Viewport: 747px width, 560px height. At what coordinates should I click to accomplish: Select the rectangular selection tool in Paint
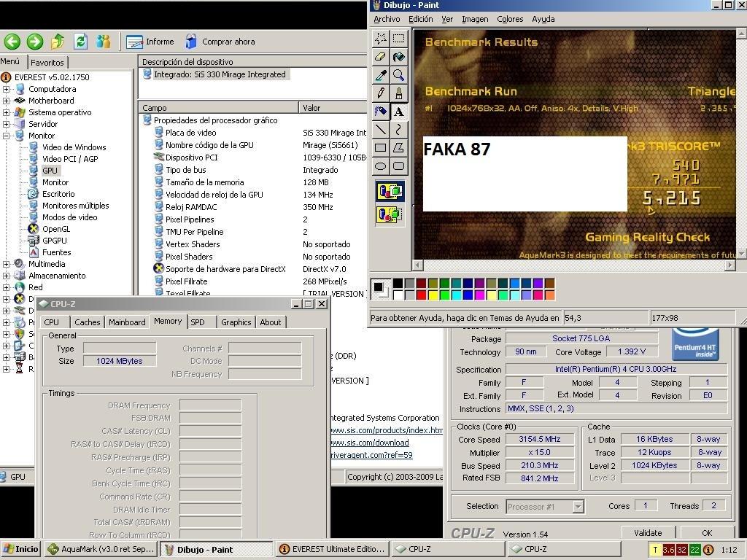tap(399, 38)
